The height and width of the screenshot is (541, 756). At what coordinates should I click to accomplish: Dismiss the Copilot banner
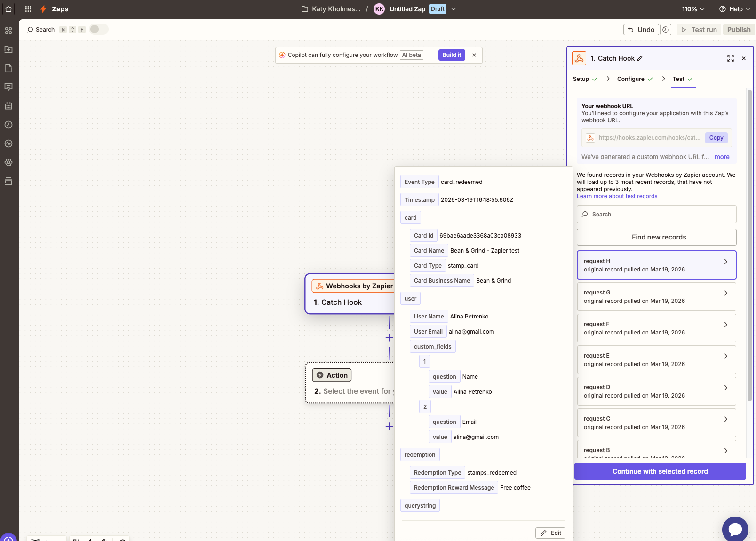coord(474,55)
